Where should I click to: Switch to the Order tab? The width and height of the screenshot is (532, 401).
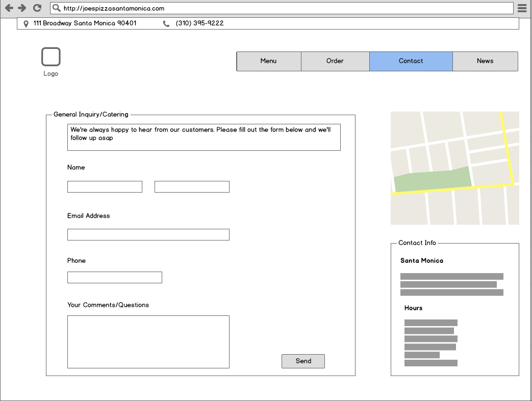(x=335, y=61)
